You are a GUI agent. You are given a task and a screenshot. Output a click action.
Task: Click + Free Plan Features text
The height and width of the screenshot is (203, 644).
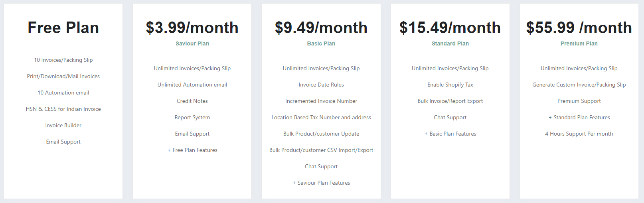click(x=192, y=150)
